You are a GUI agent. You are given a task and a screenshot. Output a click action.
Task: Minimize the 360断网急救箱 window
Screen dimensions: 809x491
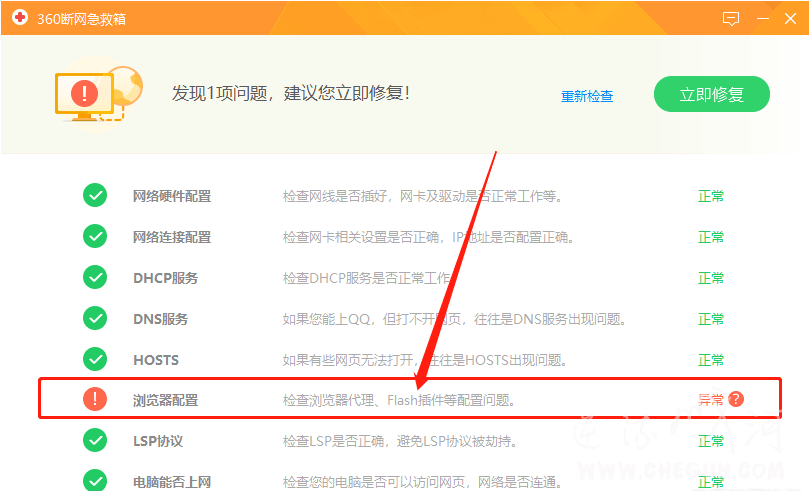[x=763, y=19]
